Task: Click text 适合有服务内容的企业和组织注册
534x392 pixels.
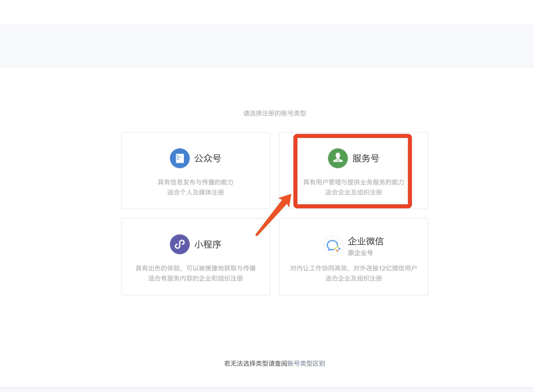Action: [x=196, y=279]
